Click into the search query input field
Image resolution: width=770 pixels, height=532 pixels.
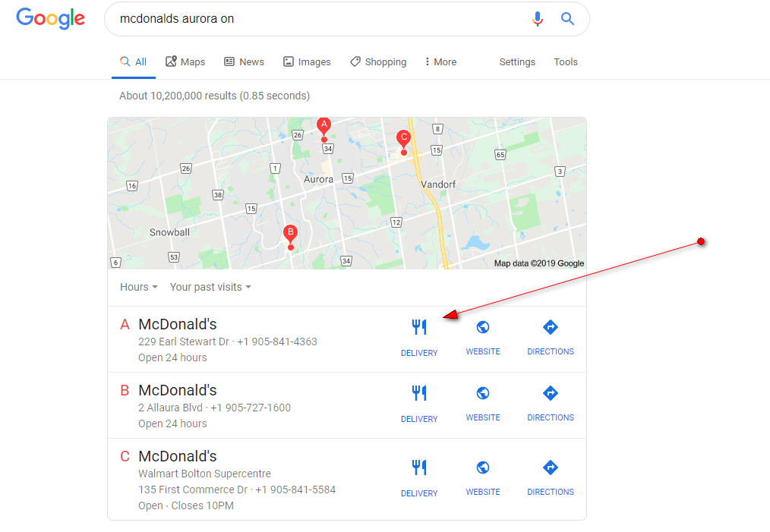tap(319, 19)
